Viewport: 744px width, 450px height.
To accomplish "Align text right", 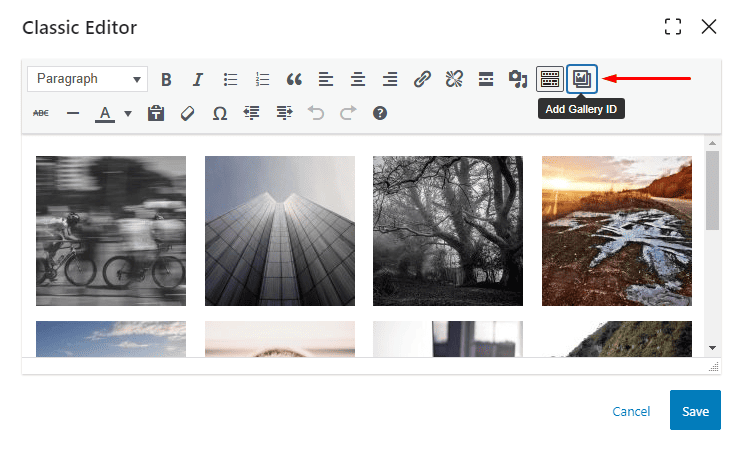I will 390,79.
